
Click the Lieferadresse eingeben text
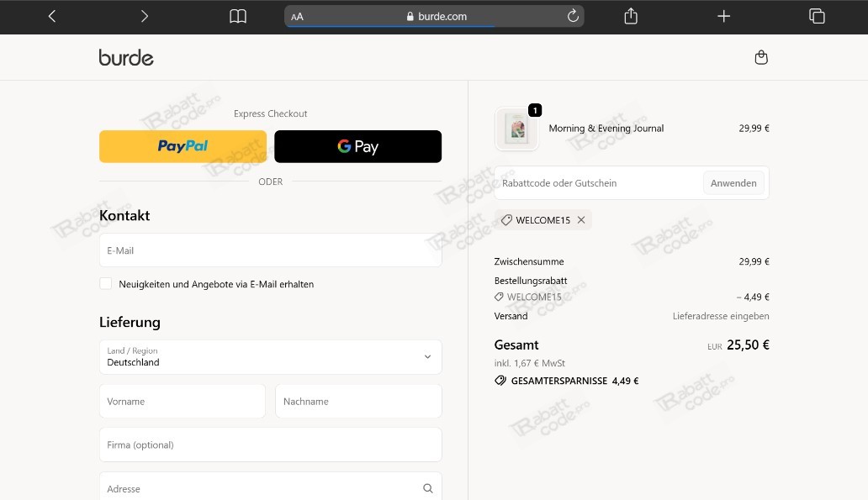point(721,316)
